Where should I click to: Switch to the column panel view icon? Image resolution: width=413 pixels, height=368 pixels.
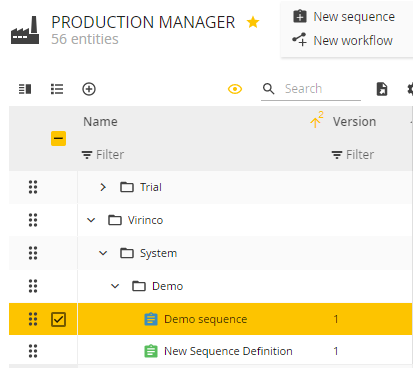pos(25,89)
